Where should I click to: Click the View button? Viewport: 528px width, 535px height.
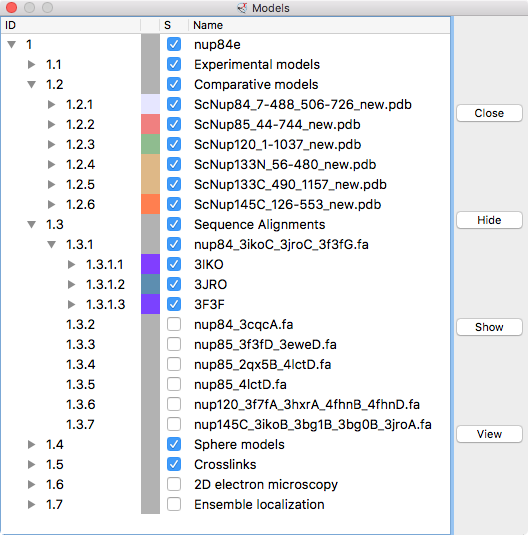489,434
